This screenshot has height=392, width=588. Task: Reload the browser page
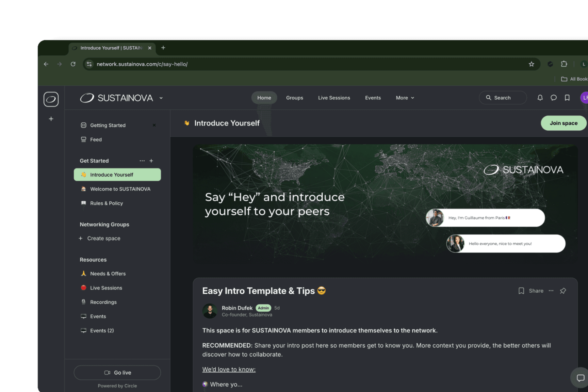pos(73,64)
